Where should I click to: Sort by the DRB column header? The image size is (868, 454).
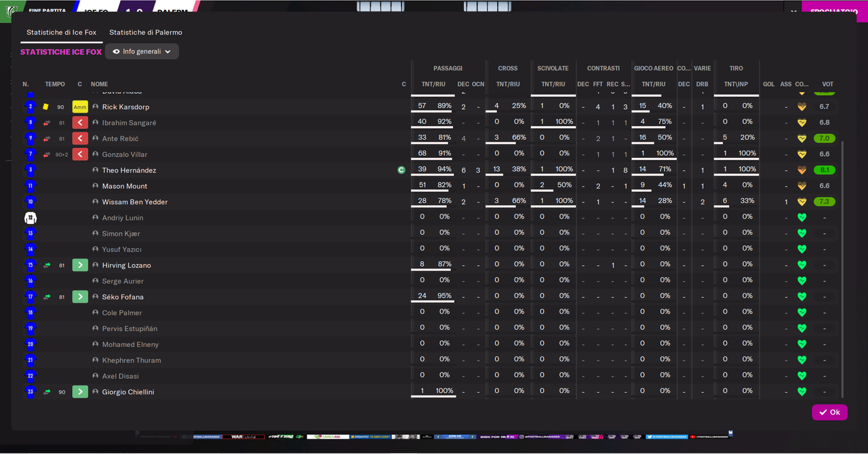pos(702,84)
